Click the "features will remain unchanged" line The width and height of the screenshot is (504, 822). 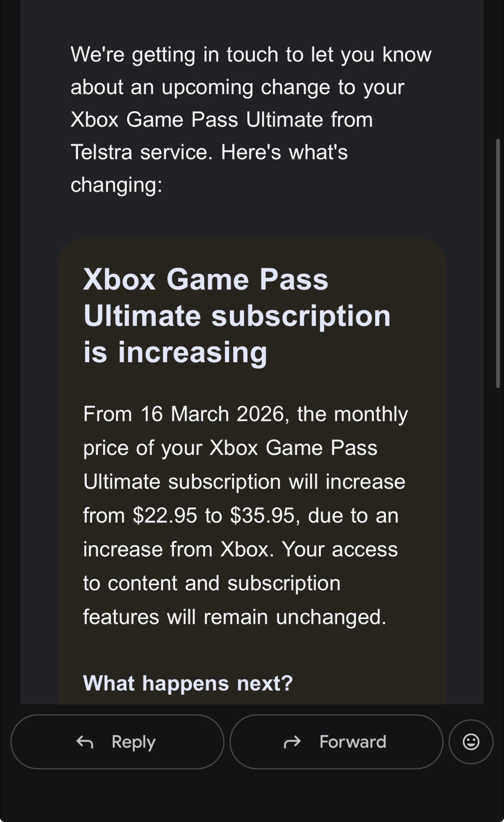[x=234, y=617]
